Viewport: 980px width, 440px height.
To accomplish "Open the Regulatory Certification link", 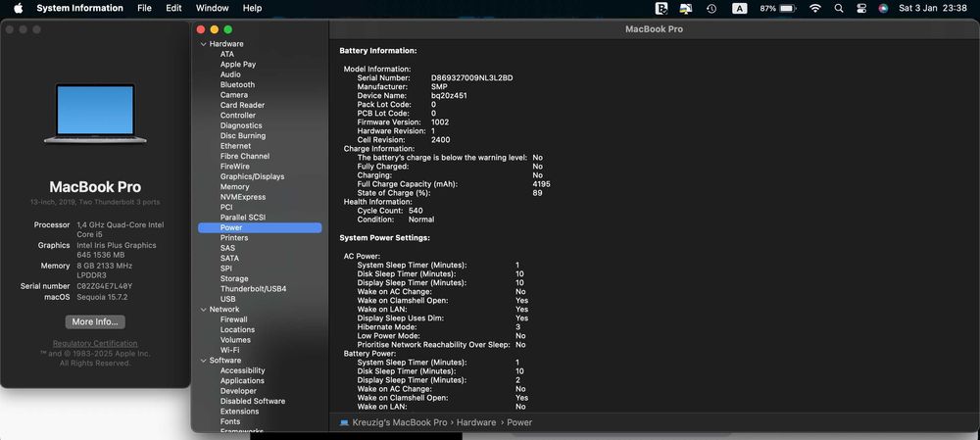I will pos(95,344).
